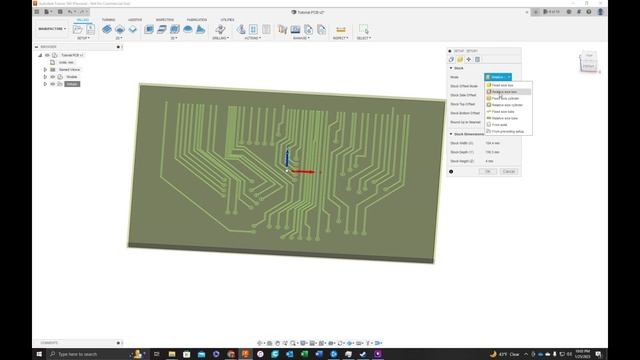The image size is (640, 360).
Task: Select the Units item in browser
Action: (x=66, y=62)
